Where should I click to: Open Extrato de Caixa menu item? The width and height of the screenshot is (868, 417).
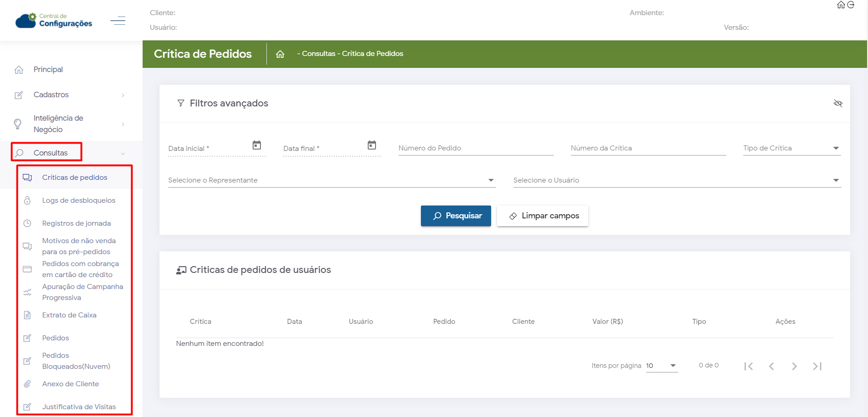click(x=69, y=315)
